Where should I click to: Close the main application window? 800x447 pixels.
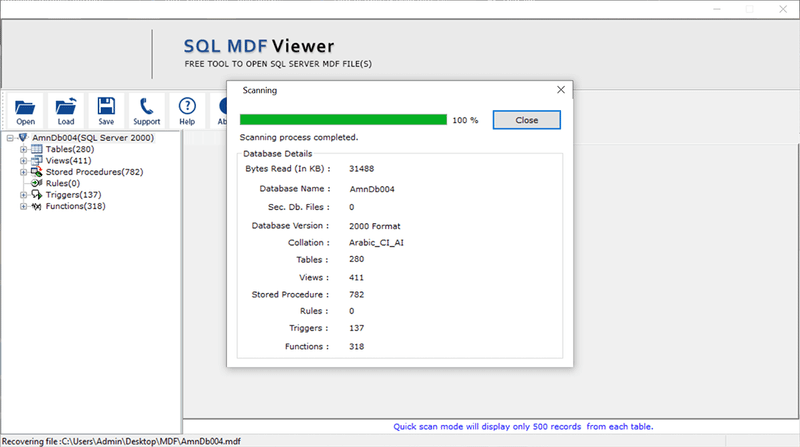coord(783,9)
